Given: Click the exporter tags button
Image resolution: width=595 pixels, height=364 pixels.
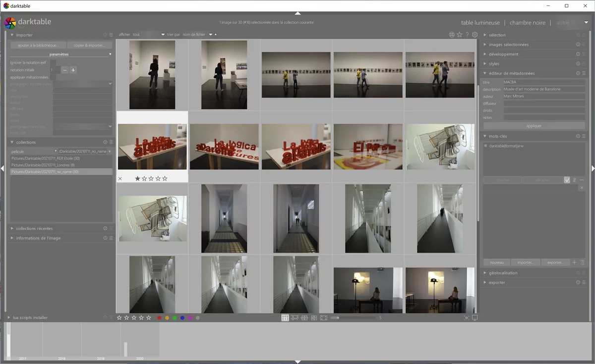Looking at the screenshot, I should [x=555, y=262].
